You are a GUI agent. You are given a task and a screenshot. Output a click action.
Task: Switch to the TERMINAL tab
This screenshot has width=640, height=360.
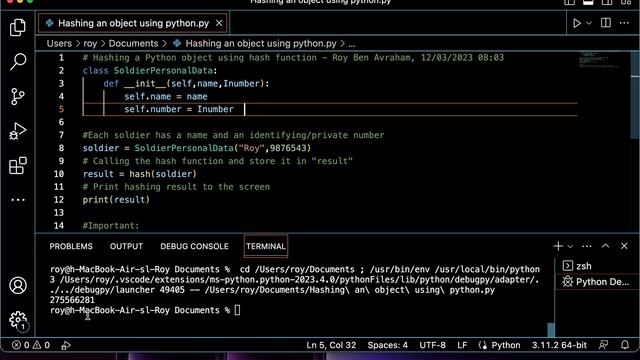tap(266, 246)
